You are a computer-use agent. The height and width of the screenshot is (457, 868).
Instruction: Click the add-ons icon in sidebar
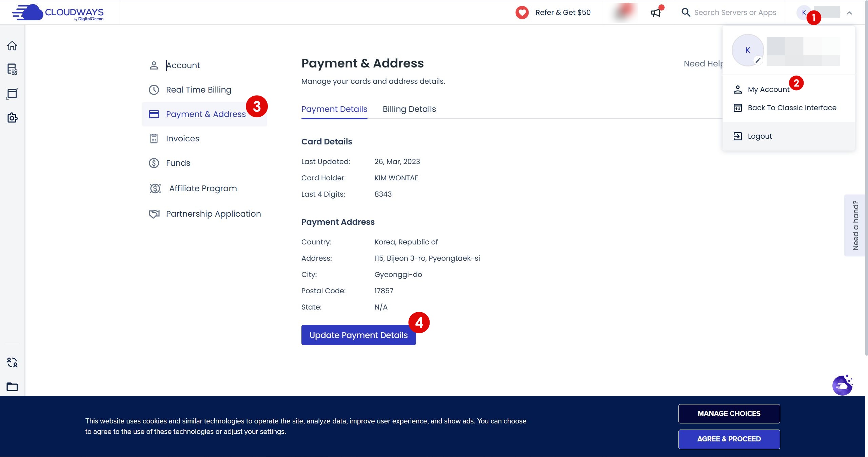point(12,118)
